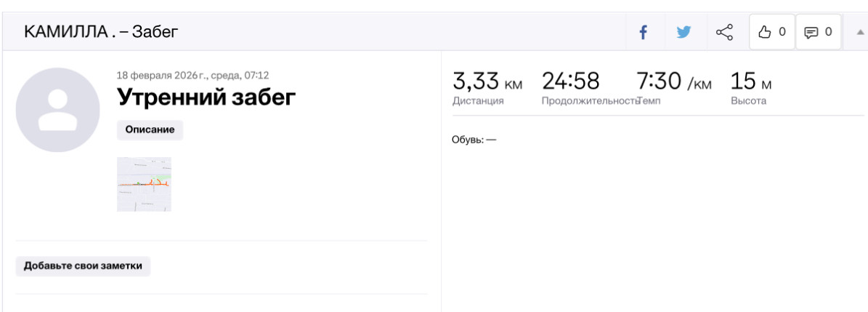The width and height of the screenshot is (868, 312).
Task: Click the Описание button
Action: click(150, 129)
